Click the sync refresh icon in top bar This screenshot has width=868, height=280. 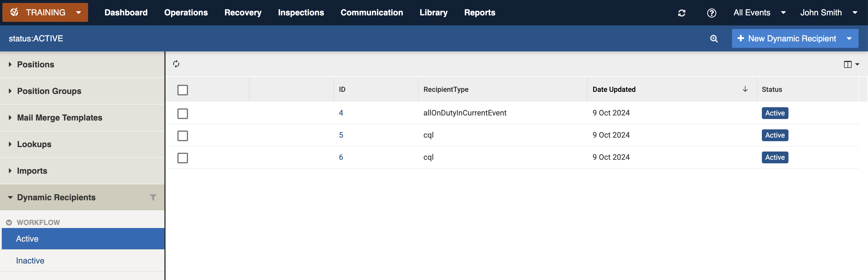click(682, 13)
